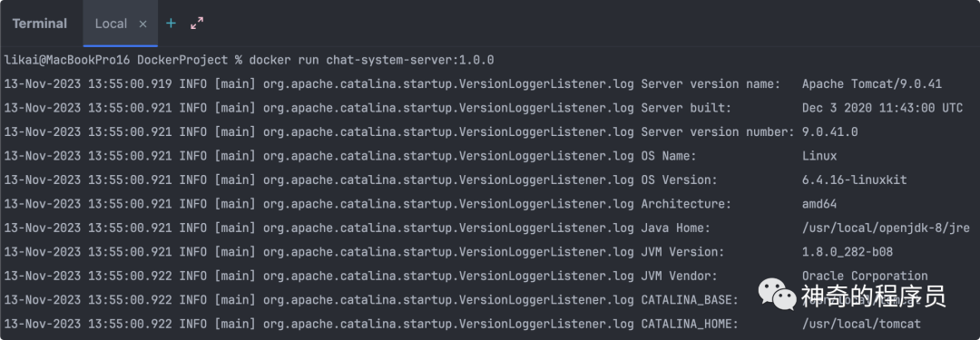Click the 6.4.16-linuxkit OS version value
Image resolution: width=980 pixels, height=340 pixels.
click(x=855, y=180)
